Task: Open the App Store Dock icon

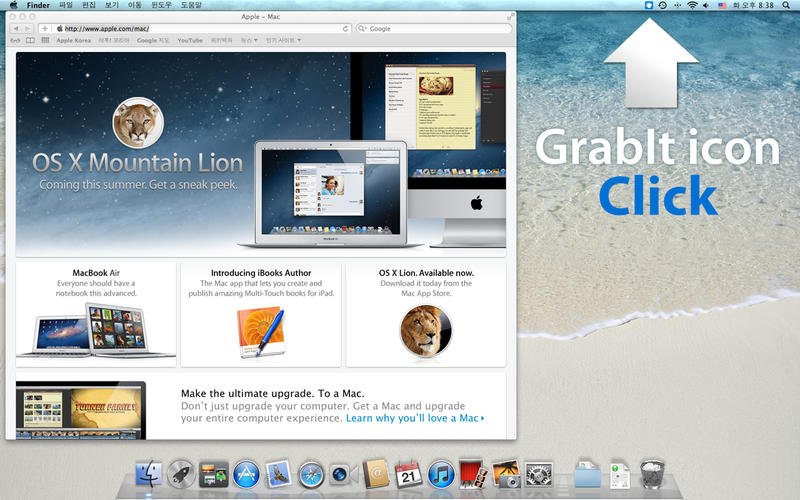Action: (246, 474)
